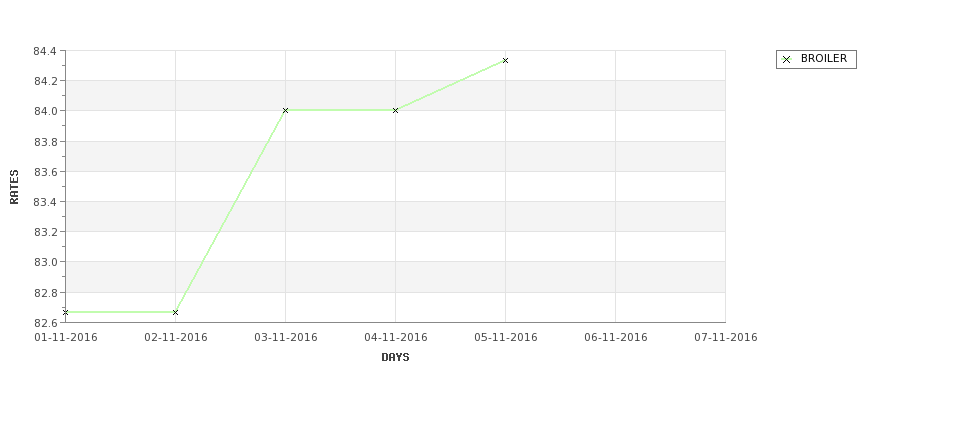Select the 02-11-2016 data point marker
This screenshot has width=975, height=429.
click(175, 312)
